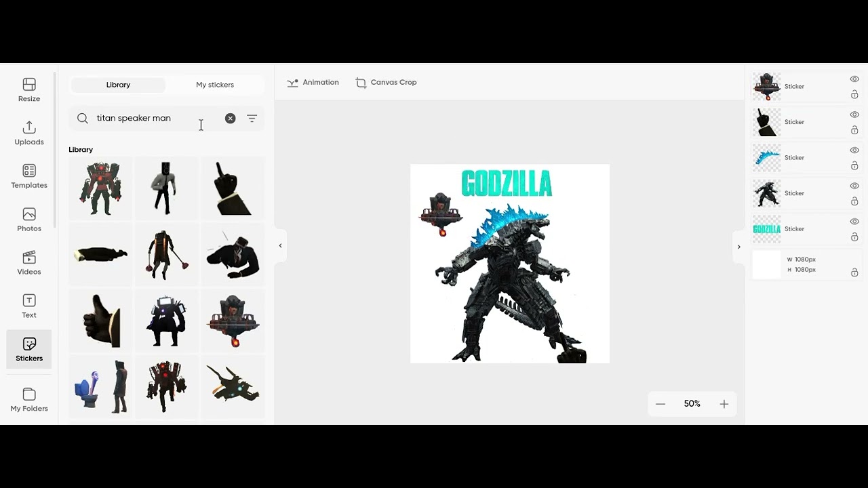Hide the flying chair sticker layer
The height and width of the screenshot is (488, 868).
click(x=854, y=79)
